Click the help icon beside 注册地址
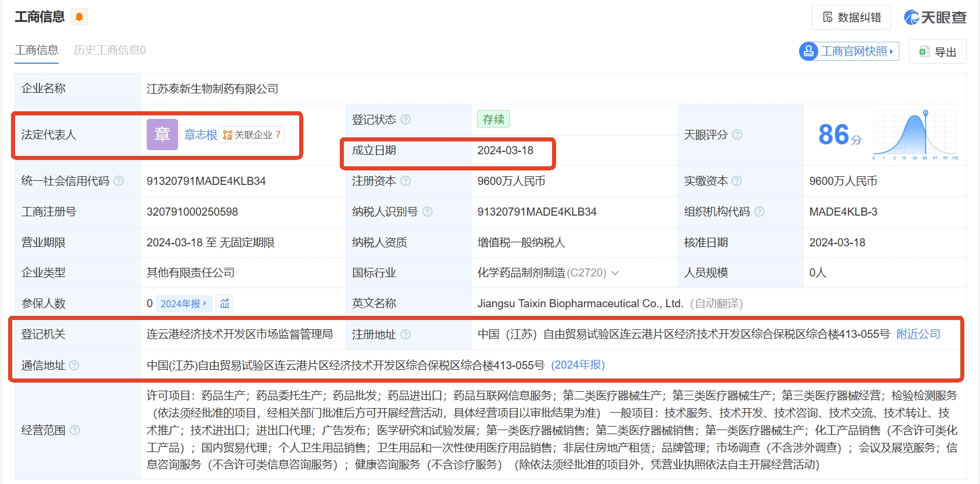980x484 pixels. (x=406, y=334)
